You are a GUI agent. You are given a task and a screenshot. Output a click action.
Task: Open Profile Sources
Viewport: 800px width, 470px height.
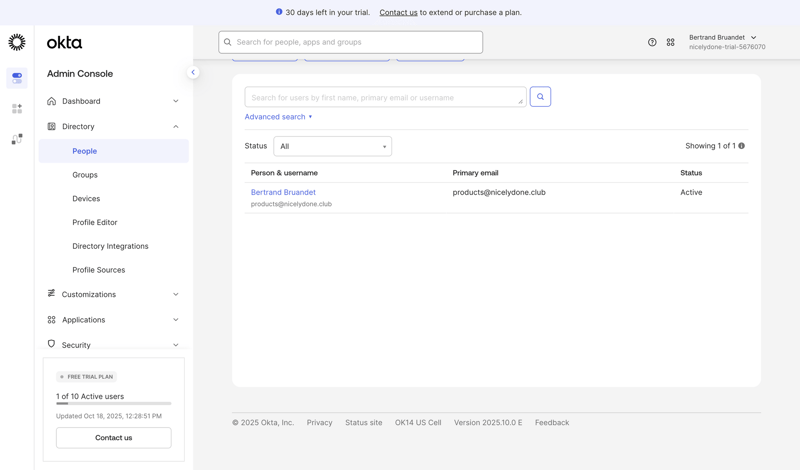click(98, 270)
